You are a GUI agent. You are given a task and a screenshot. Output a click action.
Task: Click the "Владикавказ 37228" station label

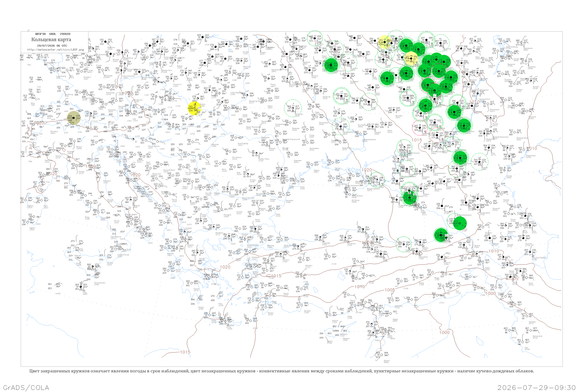(485, 213)
